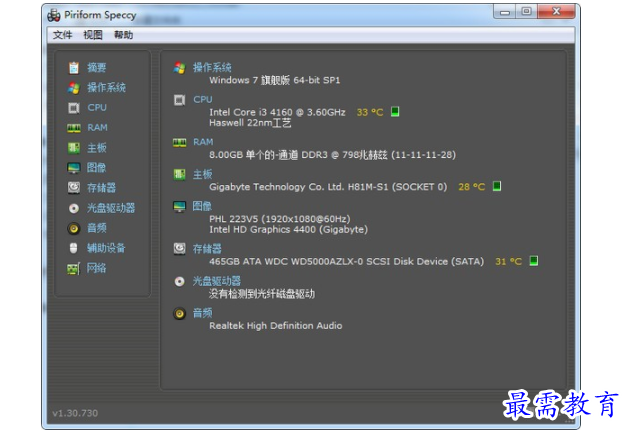Image resolution: width=627 pixels, height=436 pixels.
Task: Open the 网络 section label in sidebar
Action: (x=97, y=268)
